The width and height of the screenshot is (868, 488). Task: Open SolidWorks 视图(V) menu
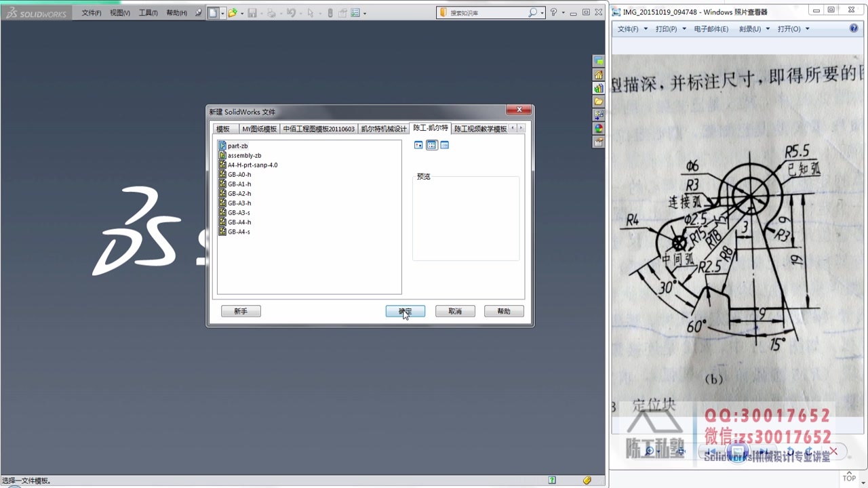pyautogui.click(x=120, y=13)
